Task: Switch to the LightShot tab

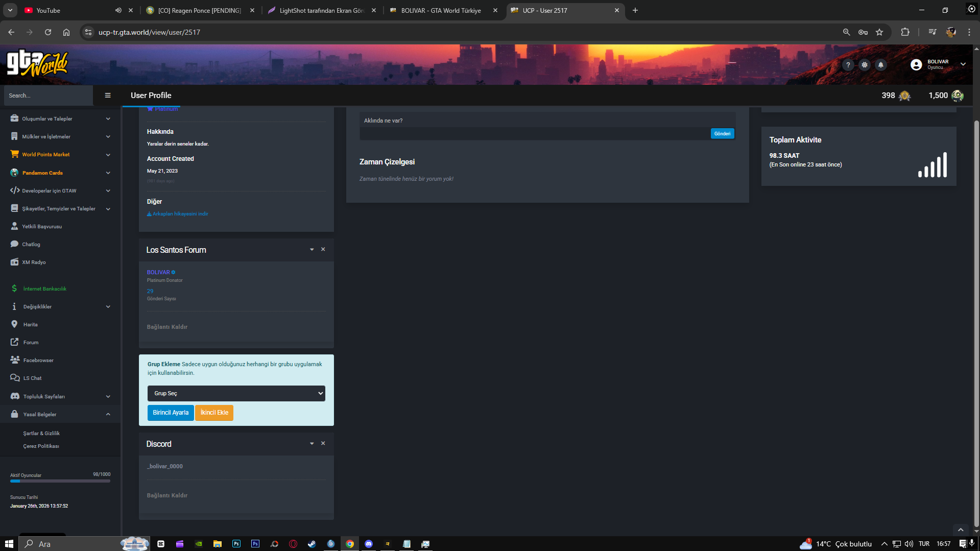Action: click(x=321, y=10)
